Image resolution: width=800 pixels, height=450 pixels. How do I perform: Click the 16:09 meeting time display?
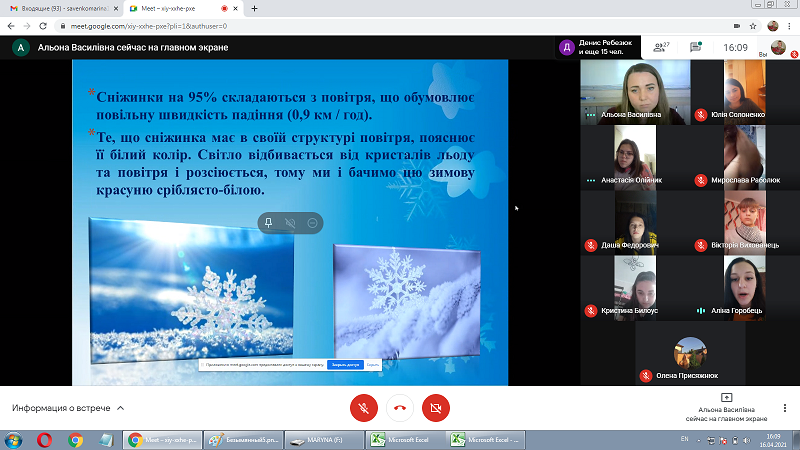pyautogui.click(x=735, y=47)
